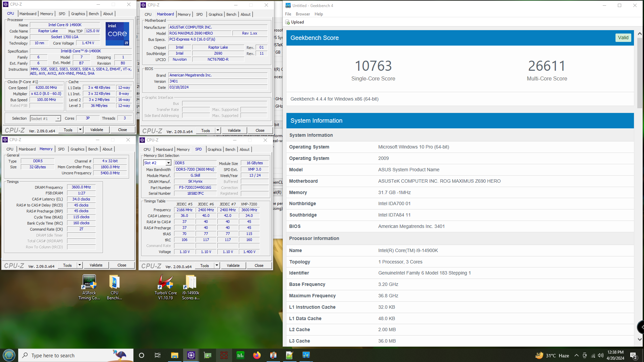Viewport: 644px width, 362px height.
Task: Open the File menu in Geekbench
Action: click(288, 14)
